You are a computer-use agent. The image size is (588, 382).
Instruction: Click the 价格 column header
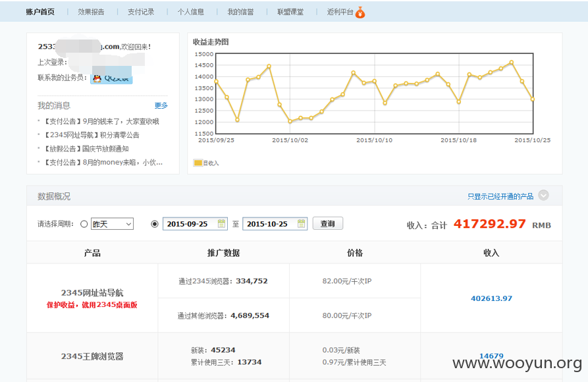point(355,253)
